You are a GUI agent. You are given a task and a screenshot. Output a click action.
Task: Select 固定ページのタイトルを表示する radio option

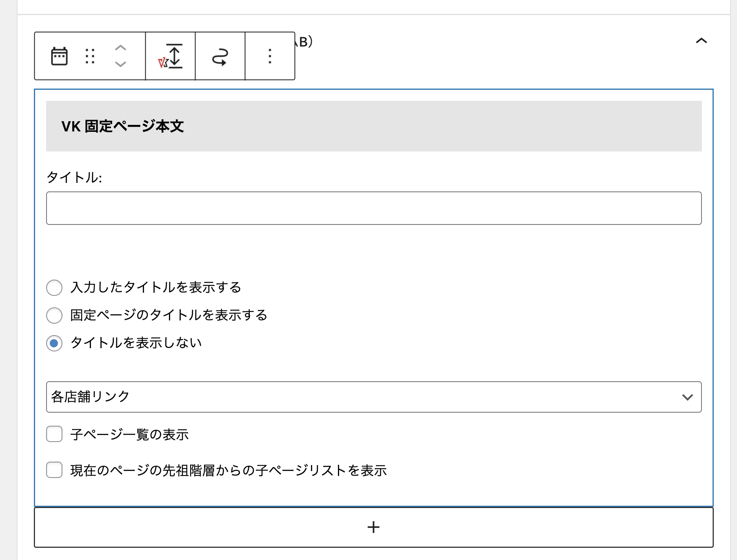54,316
